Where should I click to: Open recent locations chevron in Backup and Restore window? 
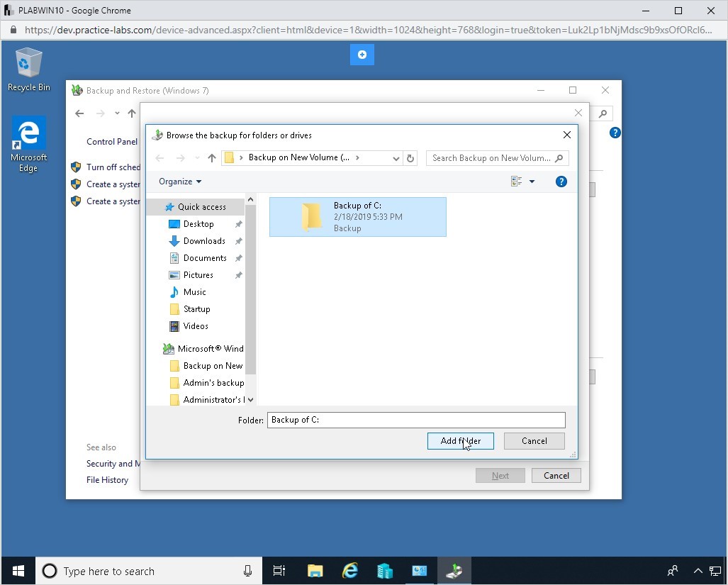tap(117, 113)
